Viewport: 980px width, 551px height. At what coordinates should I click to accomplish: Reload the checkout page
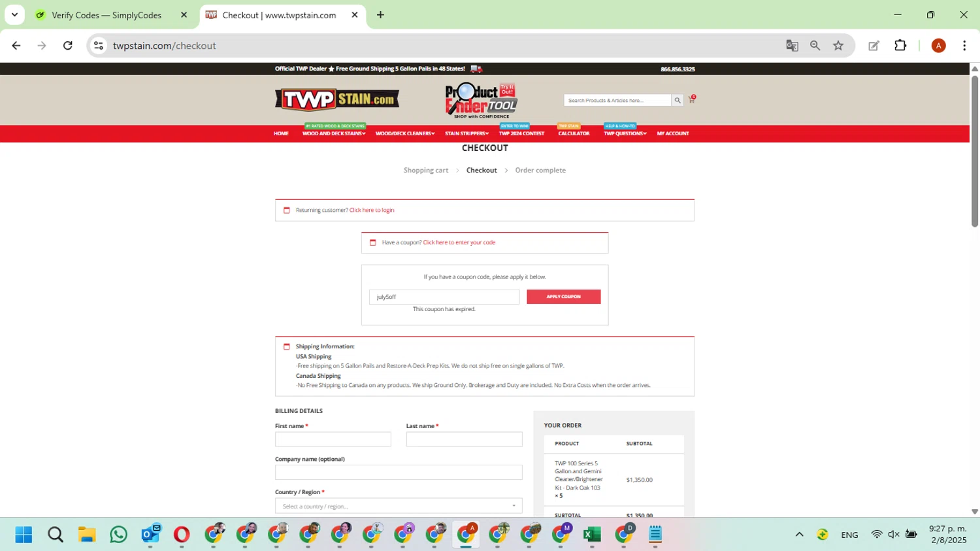pyautogui.click(x=68, y=46)
